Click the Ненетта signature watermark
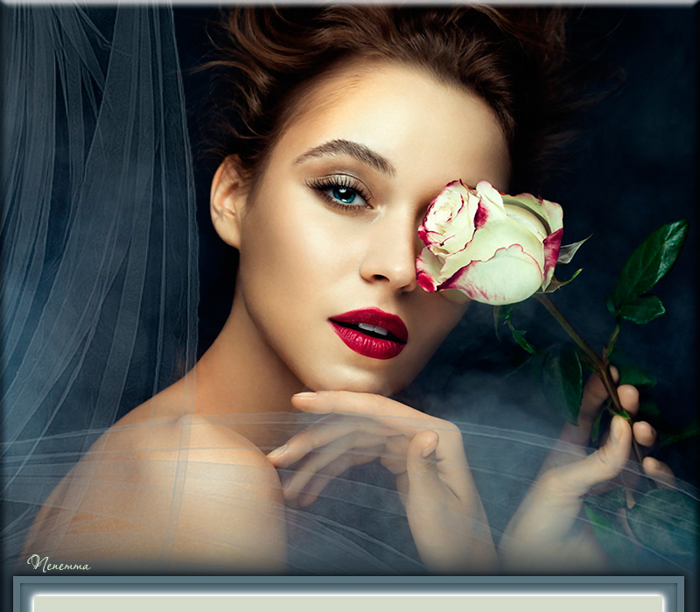The width and height of the screenshot is (700, 612). coord(58,564)
